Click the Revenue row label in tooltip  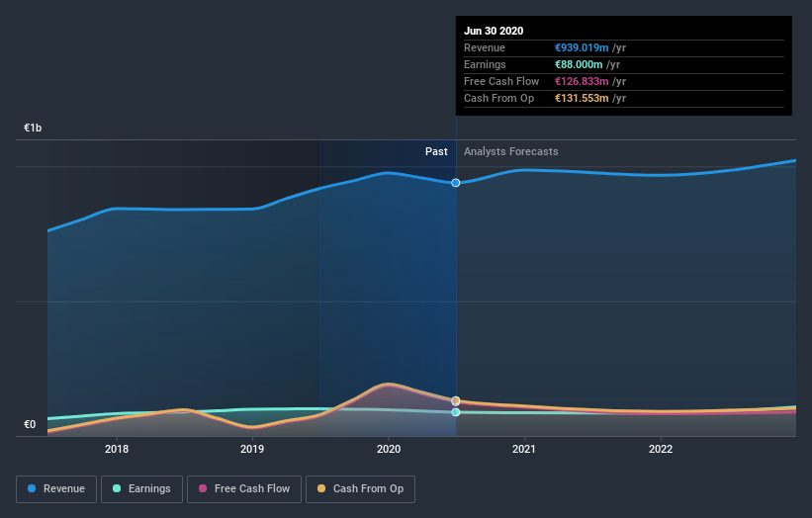pos(485,47)
